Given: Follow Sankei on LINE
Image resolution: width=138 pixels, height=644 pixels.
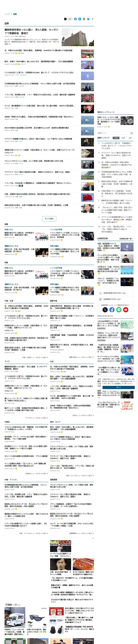Looking at the screenshot, I should [x=119, y=310].
